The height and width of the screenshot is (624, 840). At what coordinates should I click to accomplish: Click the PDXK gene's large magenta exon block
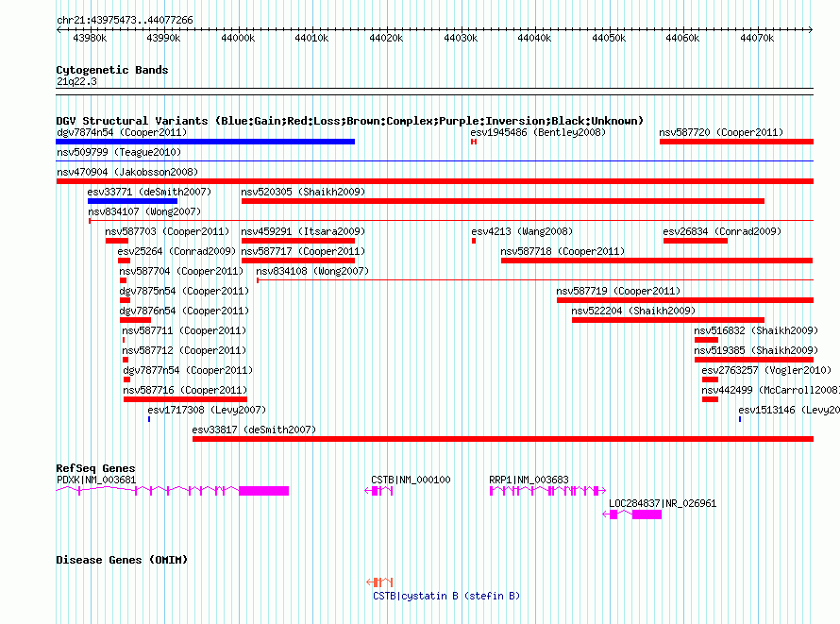(x=263, y=491)
